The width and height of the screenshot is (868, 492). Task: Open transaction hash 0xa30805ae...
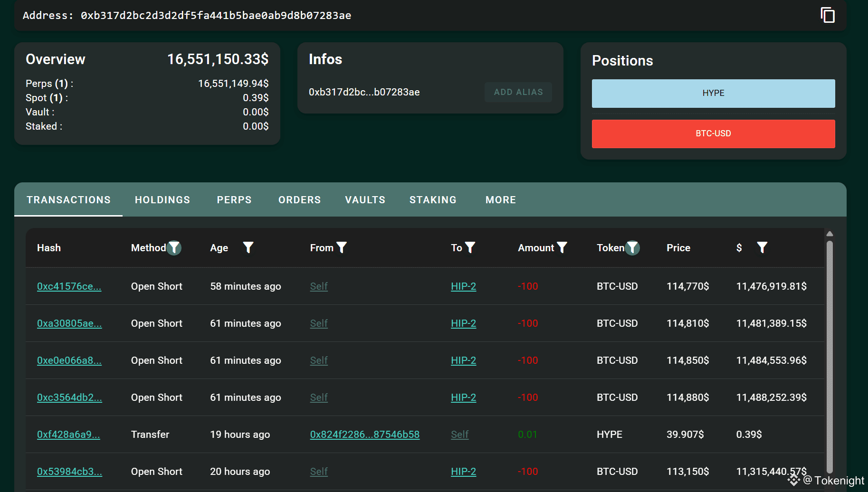click(x=69, y=323)
